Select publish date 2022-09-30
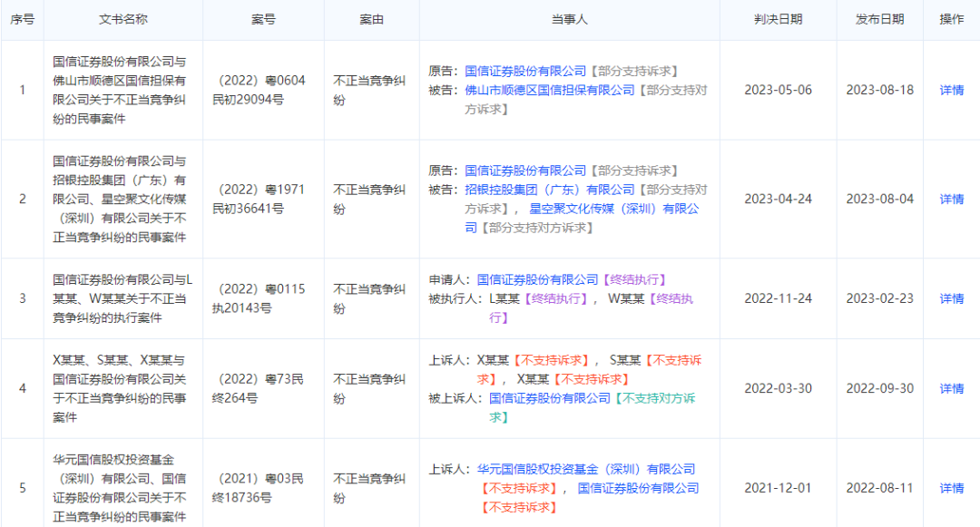 point(879,388)
